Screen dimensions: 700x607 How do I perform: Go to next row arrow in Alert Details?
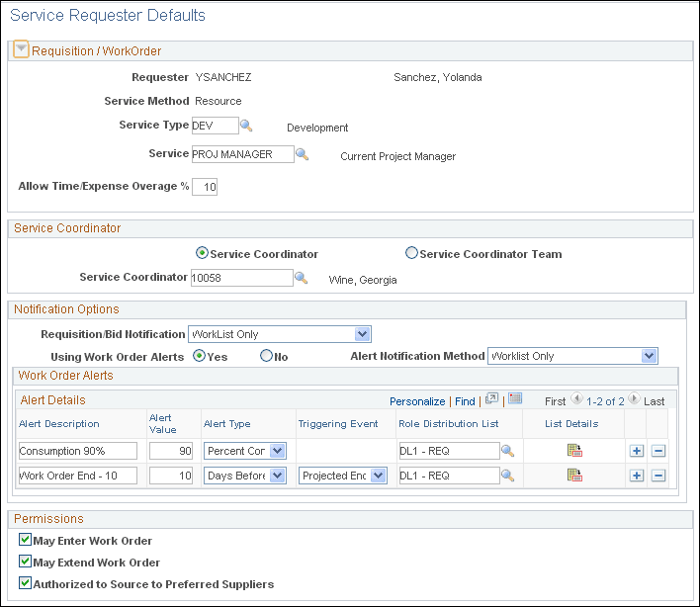tap(634, 398)
